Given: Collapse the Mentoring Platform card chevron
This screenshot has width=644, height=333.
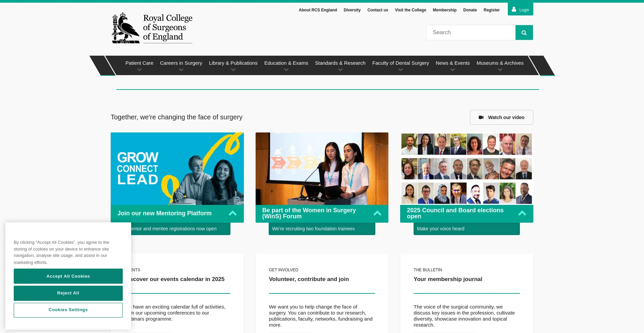Looking at the screenshot, I should pos(232,213).
